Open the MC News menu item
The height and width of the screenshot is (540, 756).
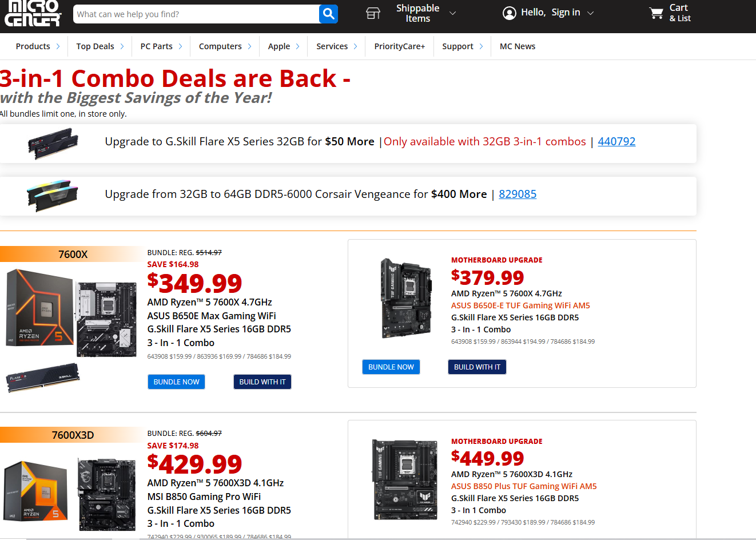tap(518, 46)
